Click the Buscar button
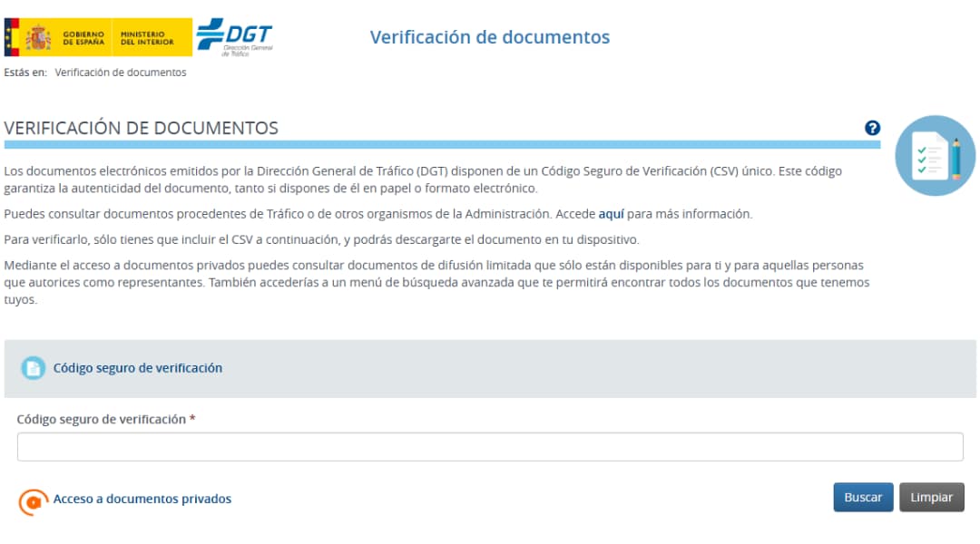This screenshot has height=544, width=980. [863, 497]
